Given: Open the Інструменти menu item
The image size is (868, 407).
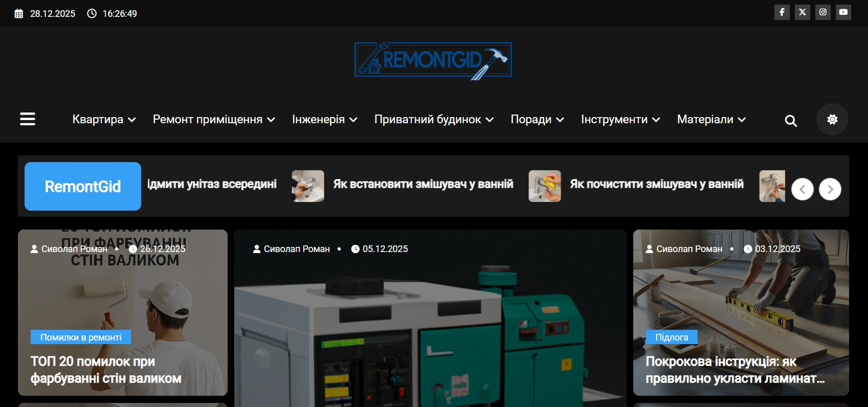Looking at the screenshot, I should click(x=620, y=120).
